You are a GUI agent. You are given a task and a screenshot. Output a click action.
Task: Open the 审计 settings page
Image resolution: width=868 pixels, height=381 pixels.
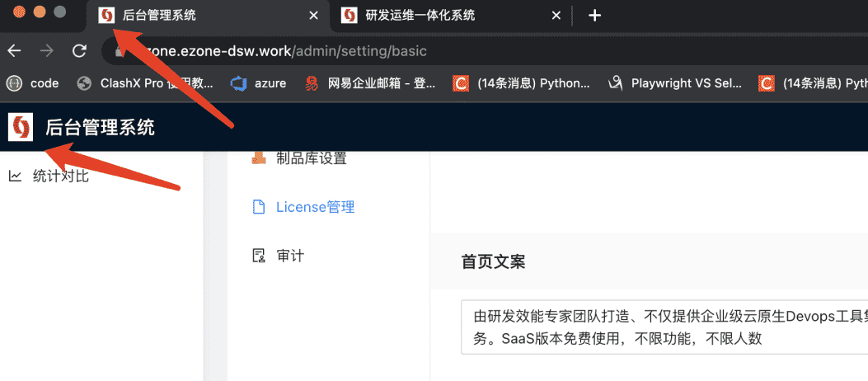tap(289, 256)
